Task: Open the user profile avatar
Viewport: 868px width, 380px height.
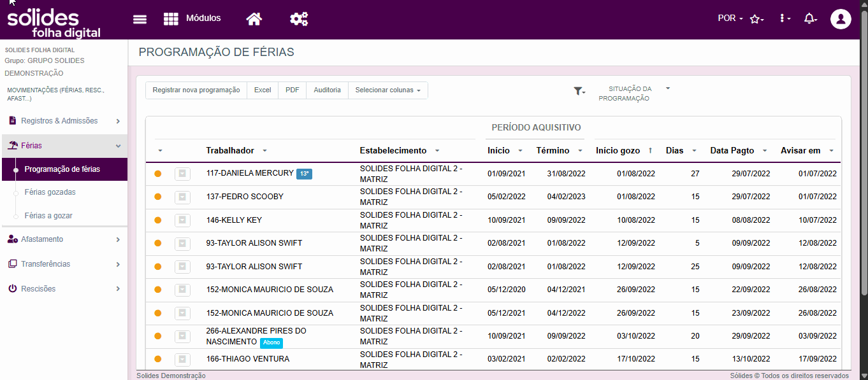Action: [841, 19]
